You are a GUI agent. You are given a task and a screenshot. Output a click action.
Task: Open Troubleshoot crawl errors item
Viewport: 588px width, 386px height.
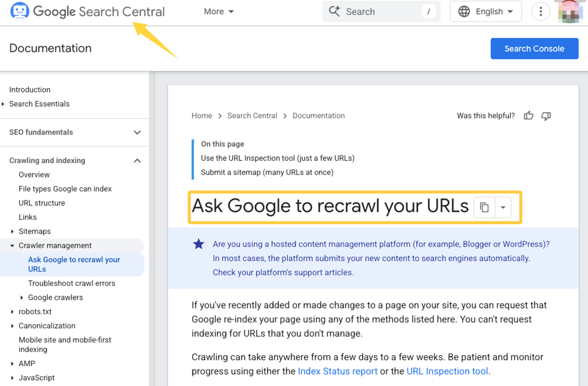coord(72,283)
